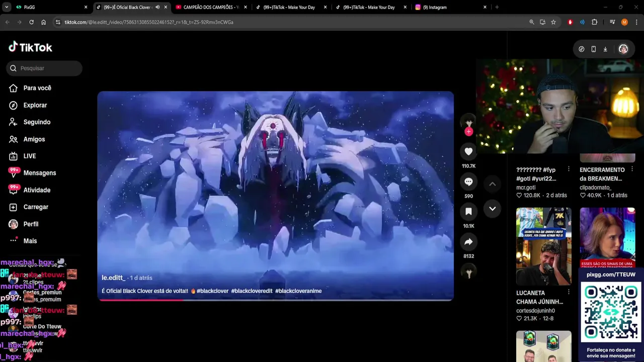Click the download desktop app icon
The width and height of the screenshot is (644, 362).
point(605,49)
